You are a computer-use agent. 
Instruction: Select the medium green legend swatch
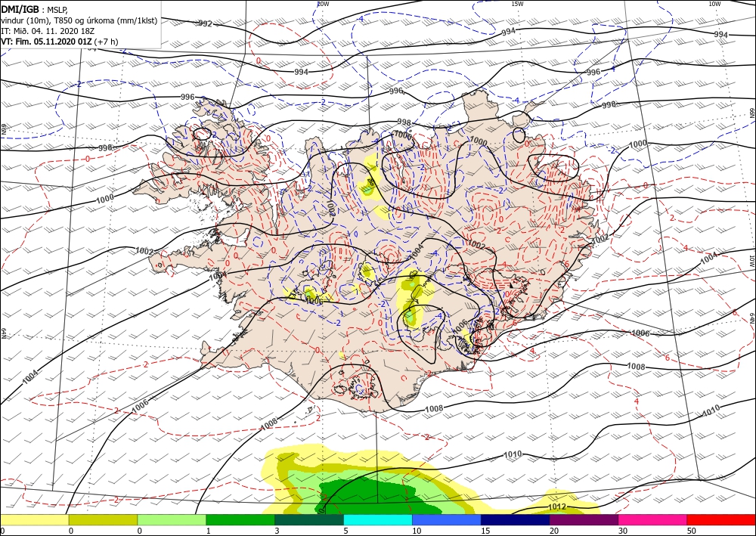tap(240, 519)
